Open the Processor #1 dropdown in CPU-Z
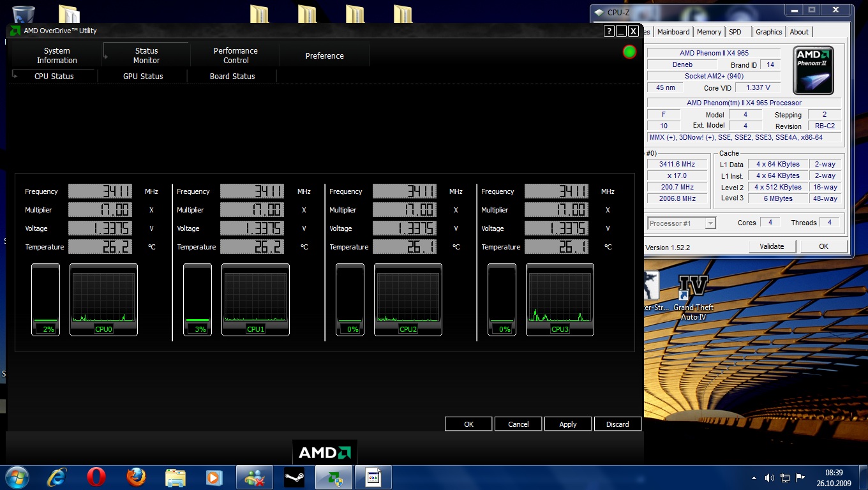 [x=682, y=223]
